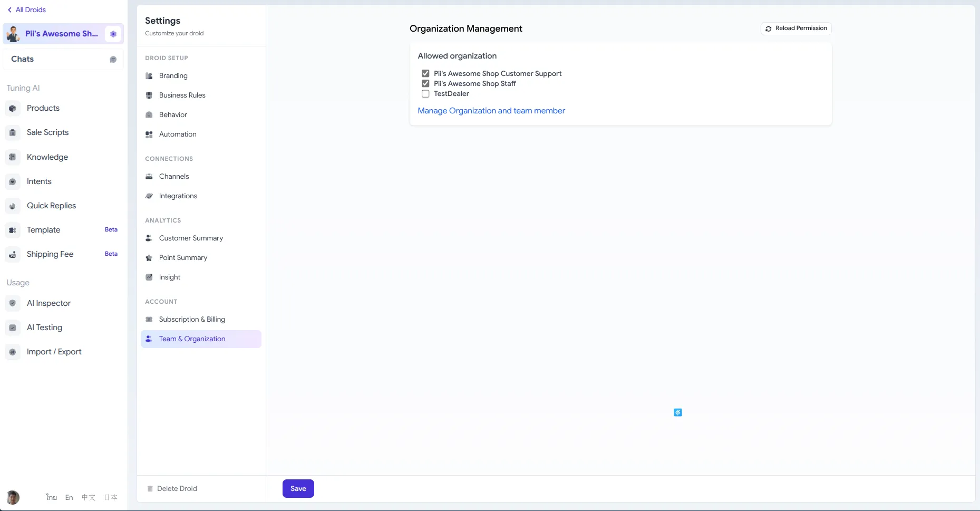Image resolution: width=980 pixels, height=511 pixels.
Task: Click the user profile avatar thumbnail
Action: click(13, 497)
